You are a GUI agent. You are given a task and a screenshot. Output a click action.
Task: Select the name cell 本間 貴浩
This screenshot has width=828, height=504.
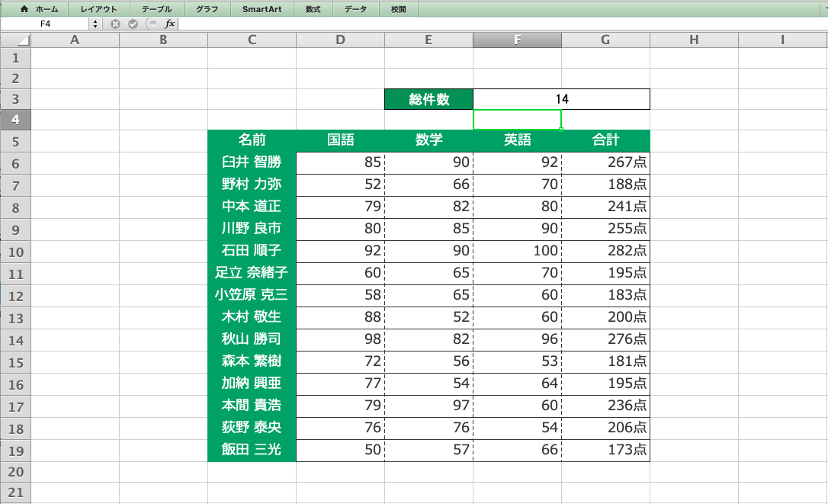point(252,406)
